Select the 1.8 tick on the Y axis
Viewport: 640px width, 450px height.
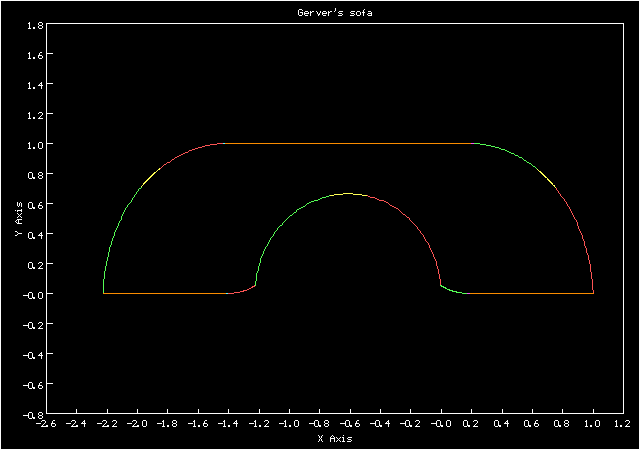35,25
